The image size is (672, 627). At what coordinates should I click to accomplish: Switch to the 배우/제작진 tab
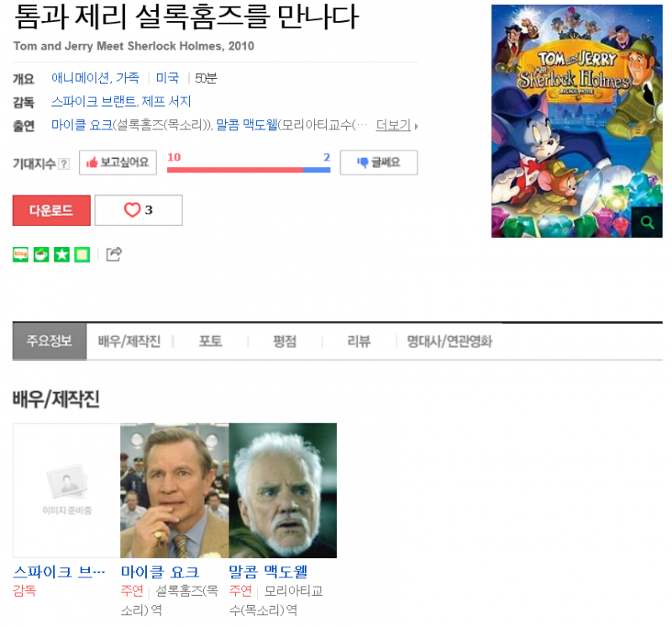coord(129,341)
